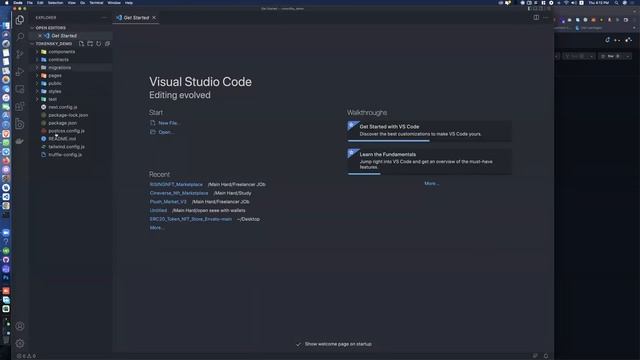640x360 pixels.
Task: Open package.json file
Action: tap(62, 123)
